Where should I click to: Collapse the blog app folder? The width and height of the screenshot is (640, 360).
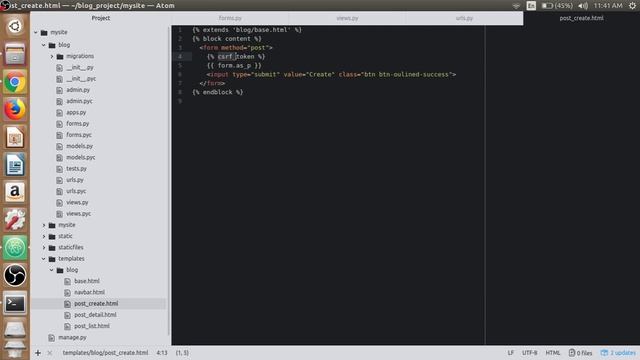(44, 45)
